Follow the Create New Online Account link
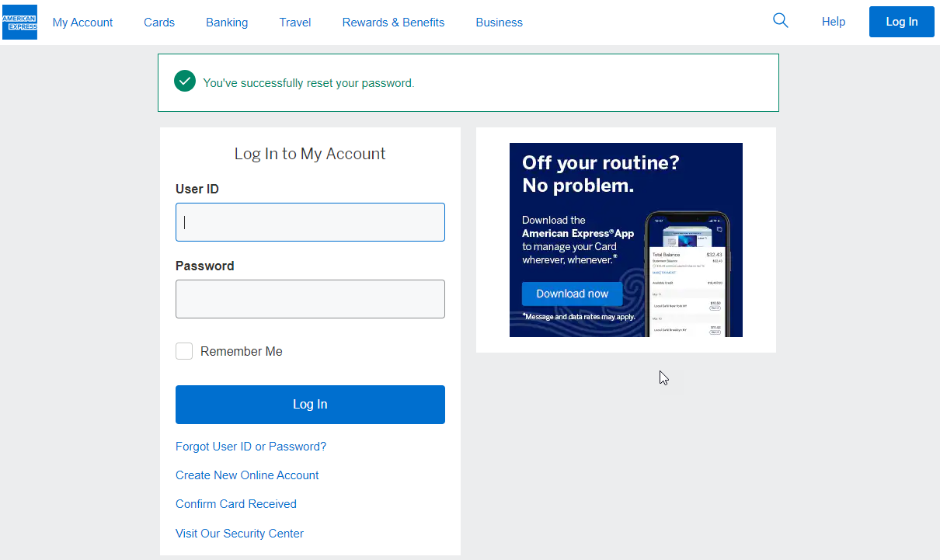 click(247, 475)
